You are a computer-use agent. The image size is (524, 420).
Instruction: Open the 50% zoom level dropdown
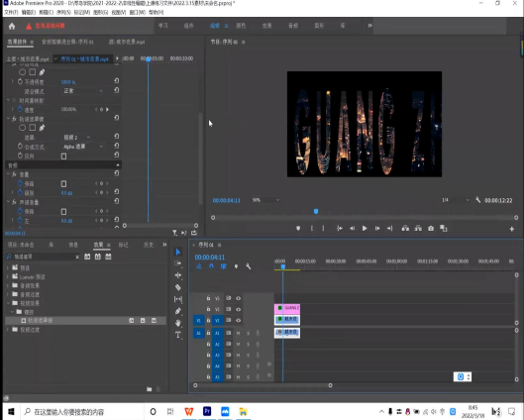(x=265, y=200)
